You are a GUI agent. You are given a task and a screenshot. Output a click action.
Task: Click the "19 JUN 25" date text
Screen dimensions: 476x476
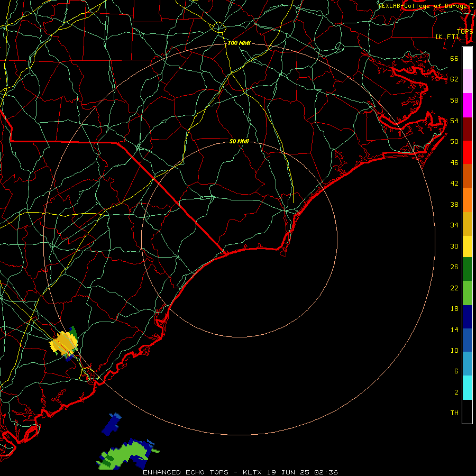click(288, 472)
